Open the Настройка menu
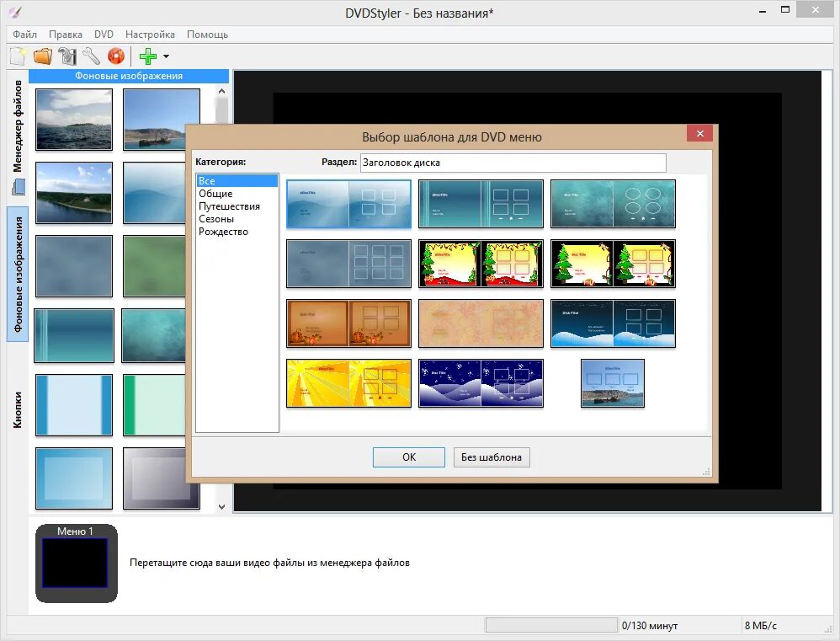Viewport: 840px width, 641px height. coord(150,35)
